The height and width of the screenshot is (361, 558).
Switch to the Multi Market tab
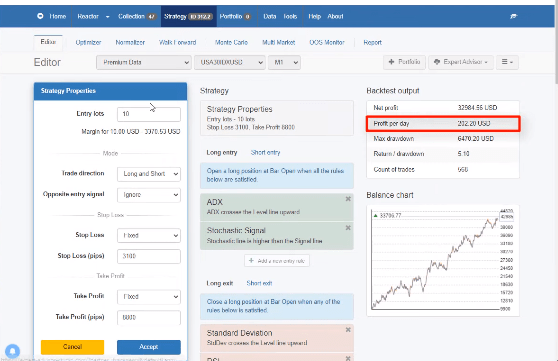(279, 42)
